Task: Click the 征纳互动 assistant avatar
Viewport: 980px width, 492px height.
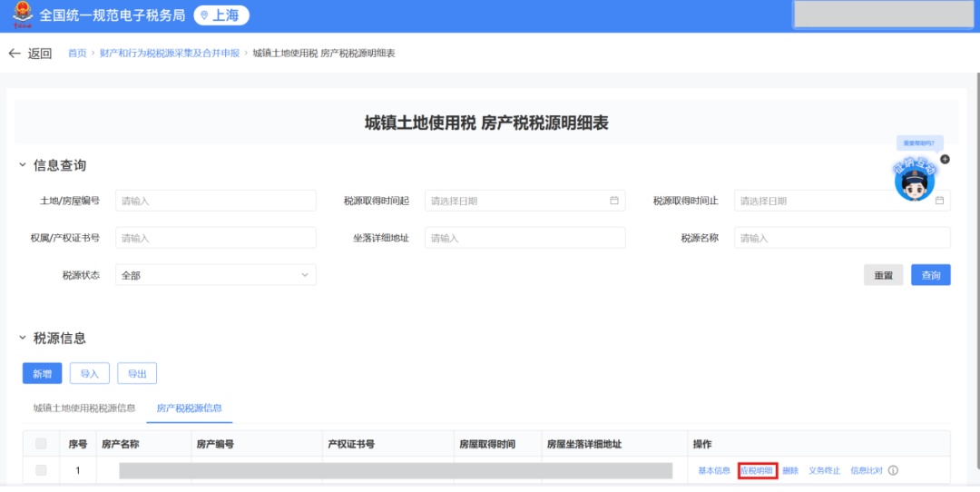Action: [914, 182]
